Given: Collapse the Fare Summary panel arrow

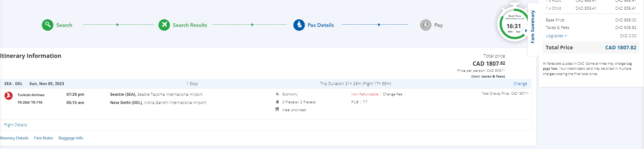Looking at the screenshot, I should tap(526, 31).
